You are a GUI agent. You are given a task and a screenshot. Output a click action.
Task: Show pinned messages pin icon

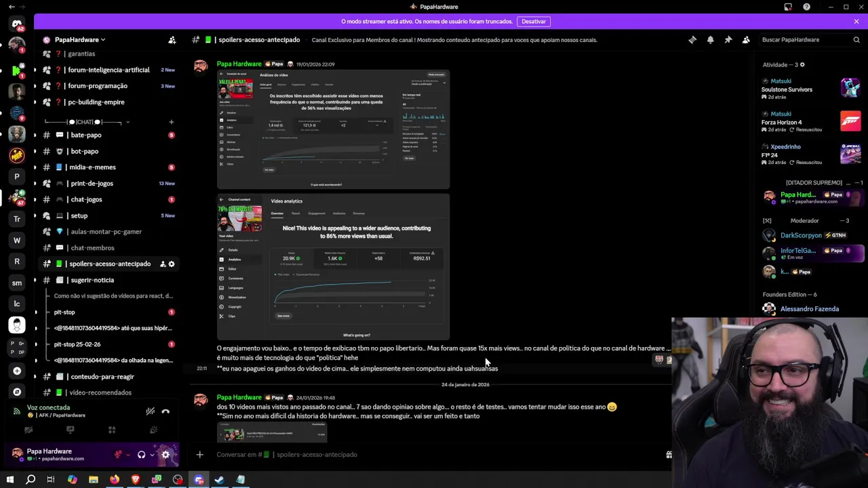[x=728, y=40]
